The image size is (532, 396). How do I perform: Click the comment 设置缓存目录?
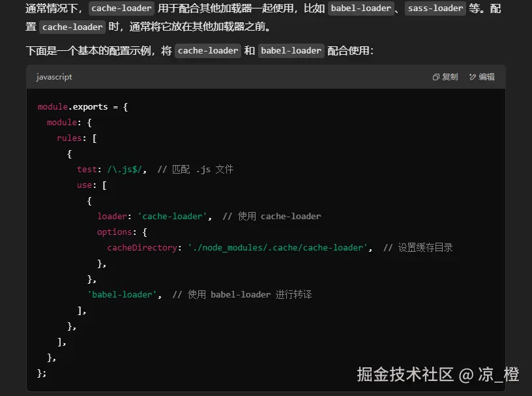(x=418, y=248)
